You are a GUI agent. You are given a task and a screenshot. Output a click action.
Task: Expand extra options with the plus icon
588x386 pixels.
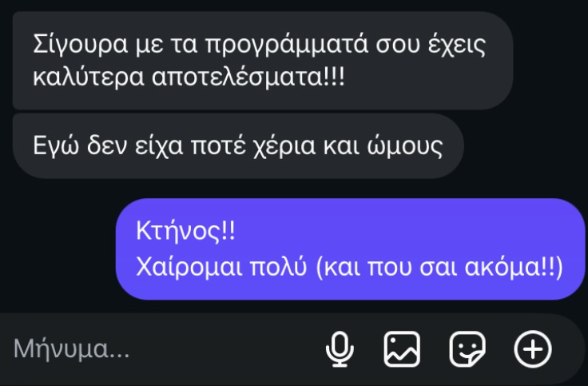tap(533, 349)
